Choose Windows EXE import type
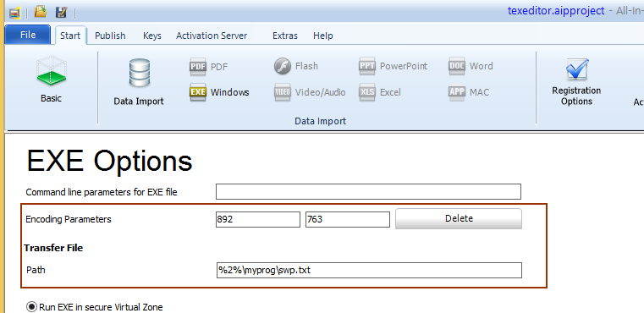This screenshot has height=313, width=644. pyautogui.click(x=219, y=92)
